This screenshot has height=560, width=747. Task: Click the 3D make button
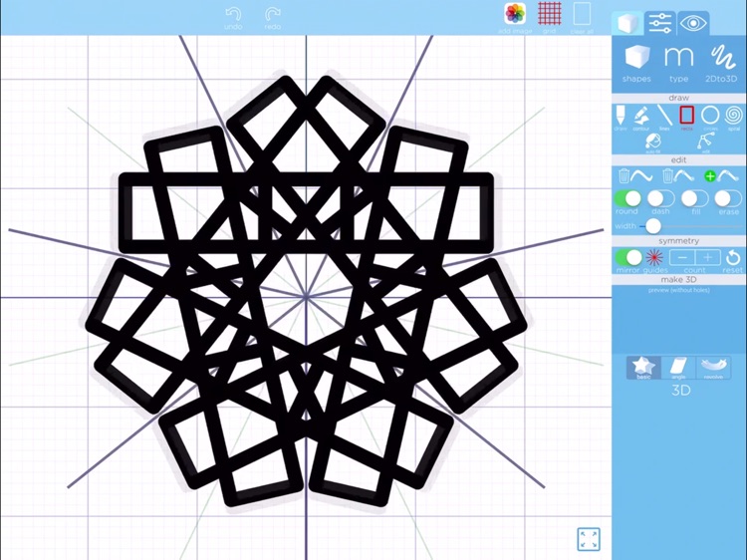pos(681,391)
